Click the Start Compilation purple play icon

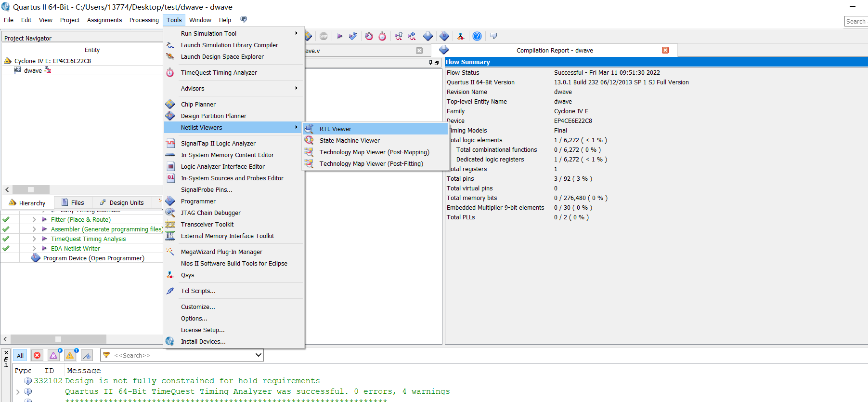(339, 36)
